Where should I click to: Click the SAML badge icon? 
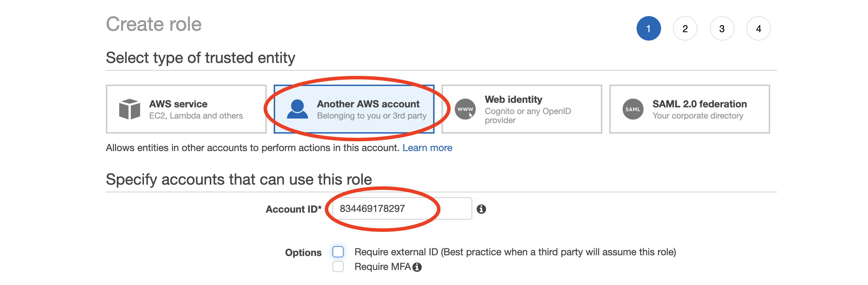[x=633, y=109]
